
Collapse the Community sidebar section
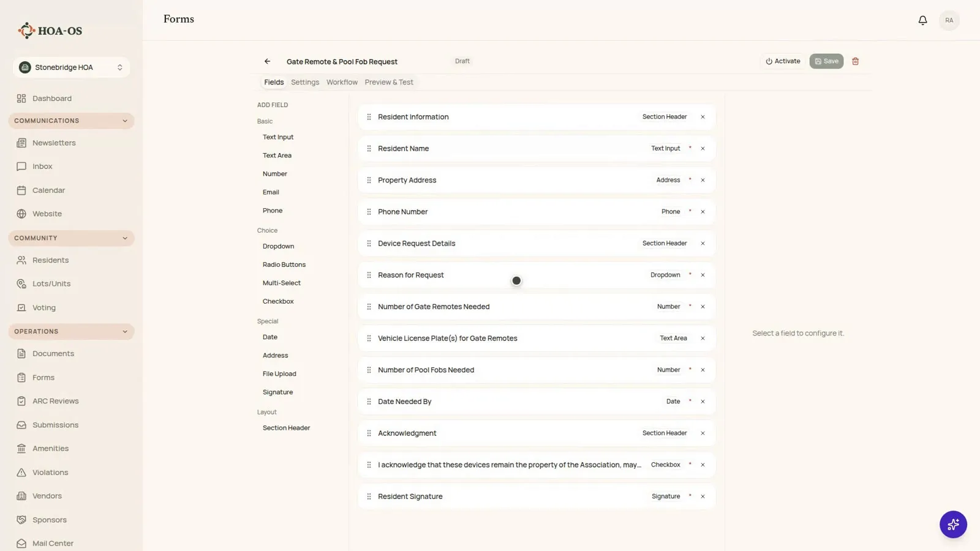click(x=71, y=238)
